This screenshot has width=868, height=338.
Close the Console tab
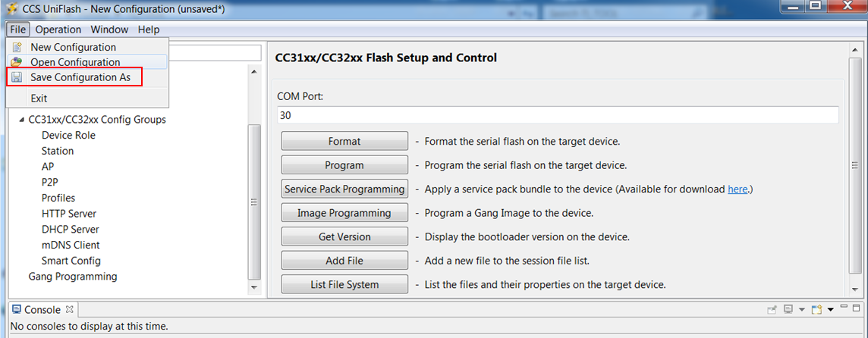pyautogui.click(x=70, y=309)
